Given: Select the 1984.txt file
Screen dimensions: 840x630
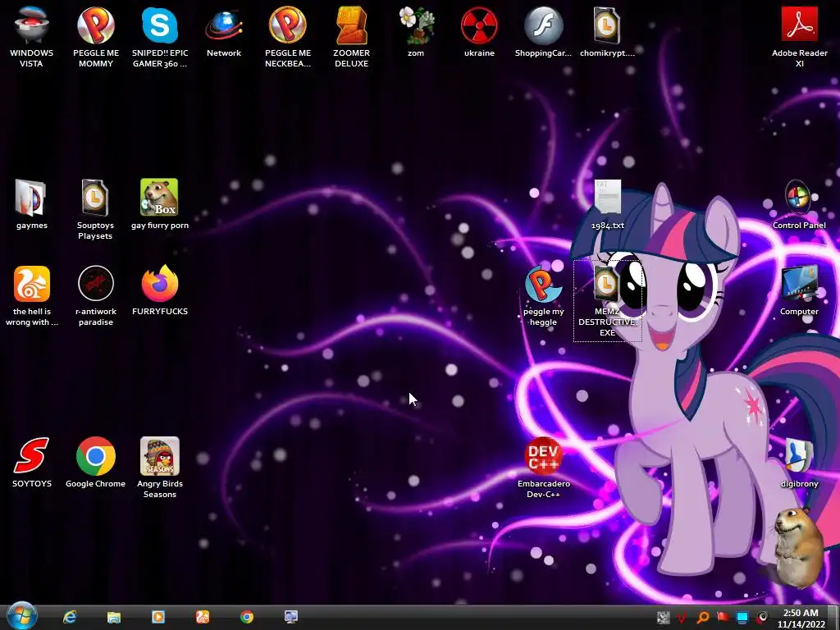Looking at the screenshot, I should coord(608,204).
